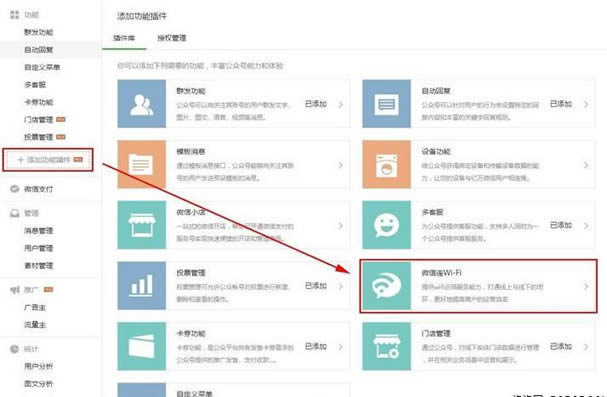Screen dimensions: 607x397
Task: Click the 投票管理 card bar chart icon
Action: click(142, 286)
